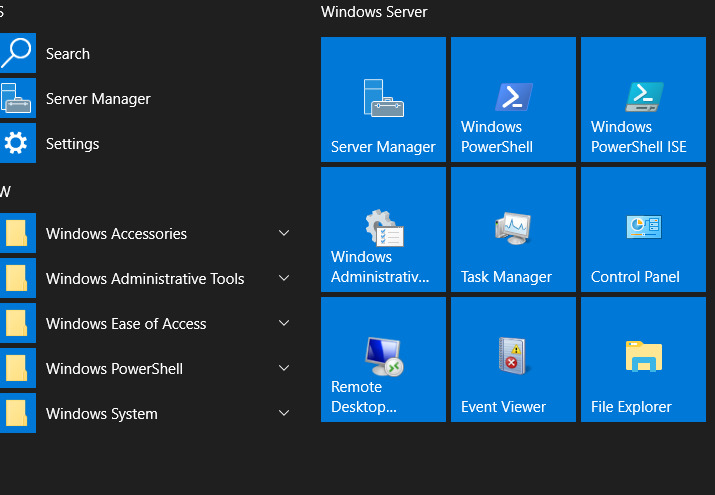Viewport: 715px width, 495px height.
Task: Click the Windows Server group header
Action: click(374, 12)
